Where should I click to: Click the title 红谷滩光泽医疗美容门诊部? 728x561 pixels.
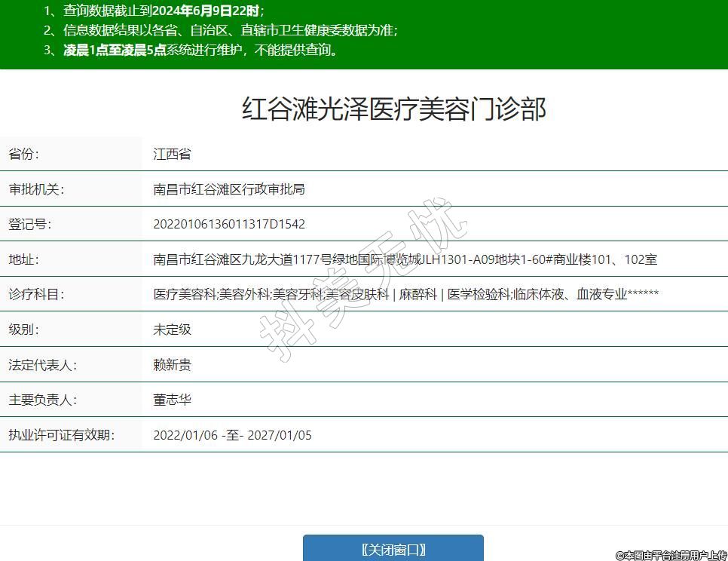coord(393,109)
